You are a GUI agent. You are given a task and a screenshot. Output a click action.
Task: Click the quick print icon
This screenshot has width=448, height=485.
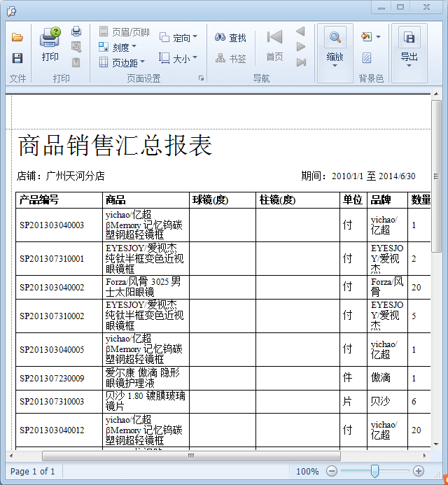76,31
